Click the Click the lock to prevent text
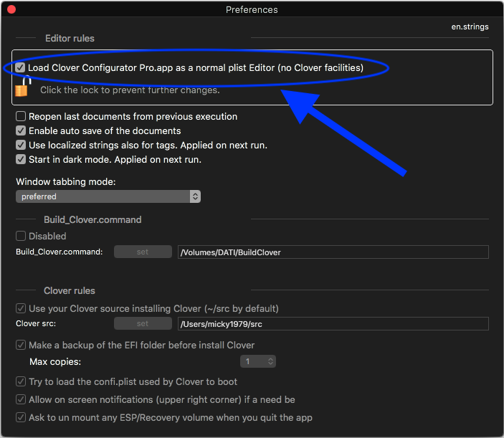This screenshot has width=504, height=438. click(130, 90)
